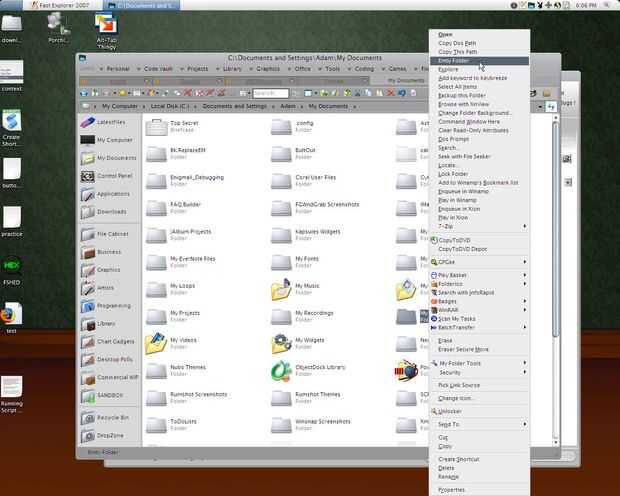The image size is (620, 496).
Task: Choose Create Shortcut menu entry
Action: click(479, 459)
